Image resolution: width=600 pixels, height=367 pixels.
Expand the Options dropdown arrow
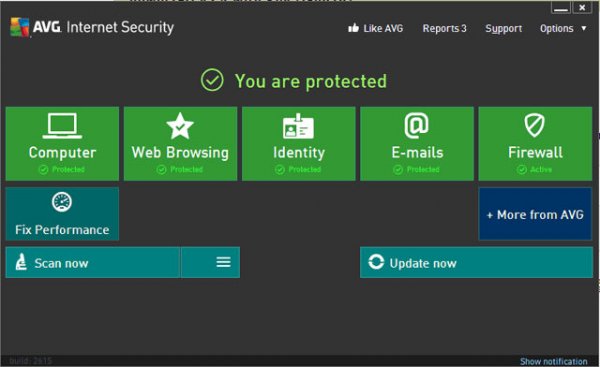coord(584,28)
